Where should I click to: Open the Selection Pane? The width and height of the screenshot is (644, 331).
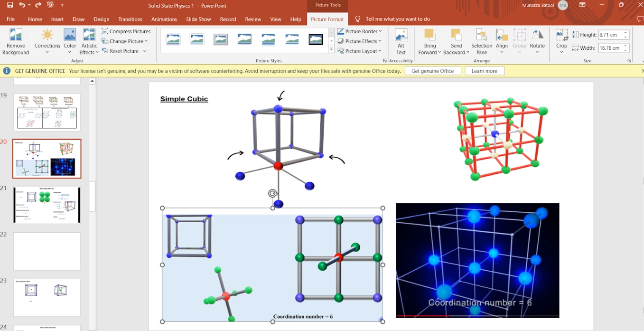coord(482,42)
